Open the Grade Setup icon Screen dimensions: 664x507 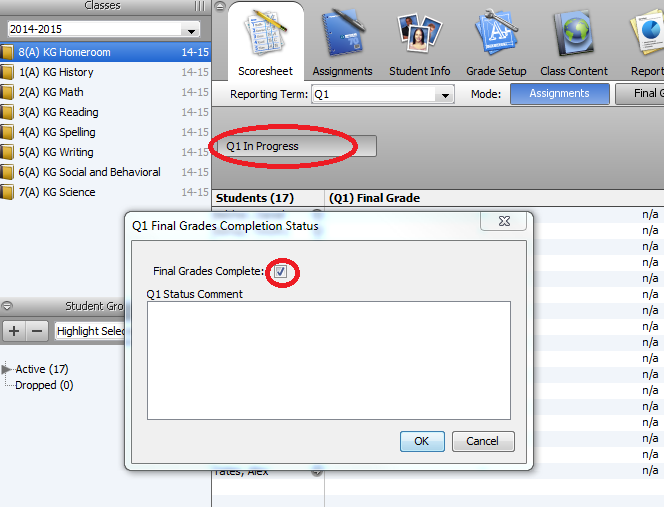pos(496,32)
